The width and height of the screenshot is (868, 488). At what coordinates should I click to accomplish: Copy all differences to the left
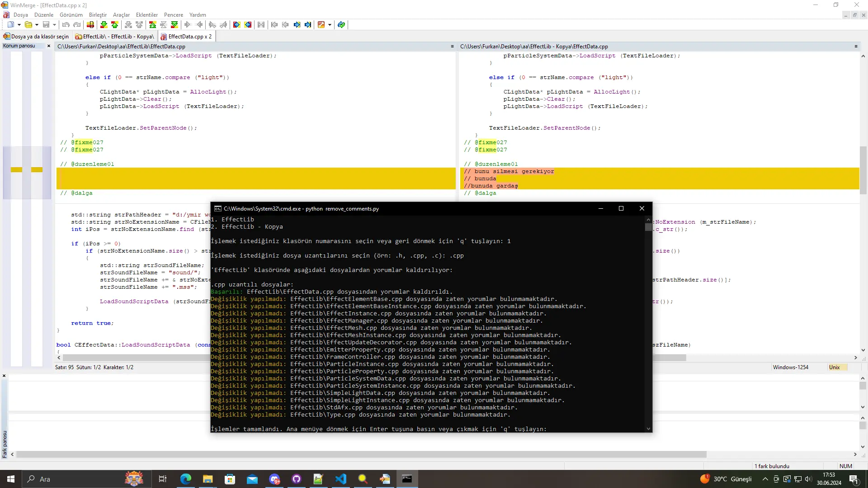(x=248, y=25)
